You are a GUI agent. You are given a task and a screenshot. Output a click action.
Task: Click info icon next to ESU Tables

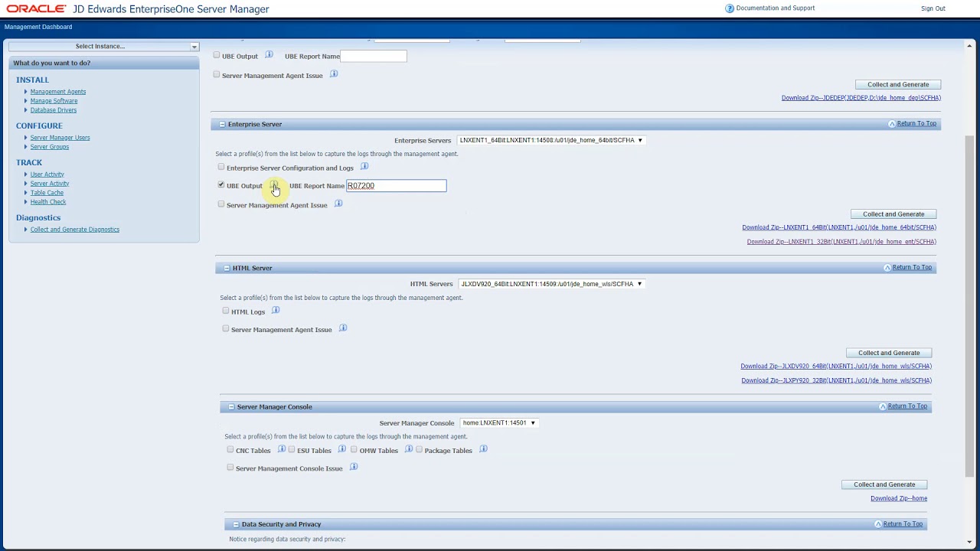(x=342, y=449)
